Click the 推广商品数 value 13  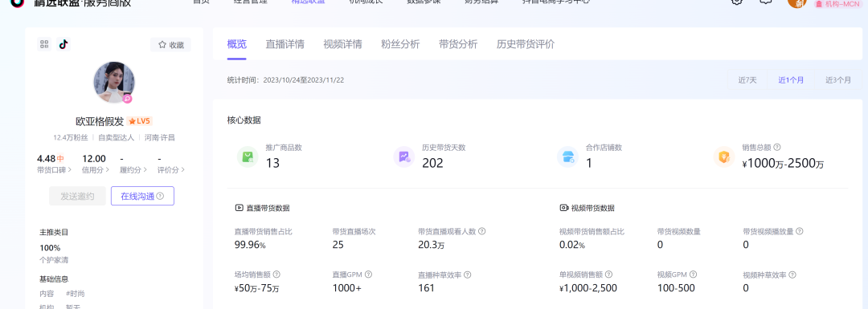click(x=272, y=163)
